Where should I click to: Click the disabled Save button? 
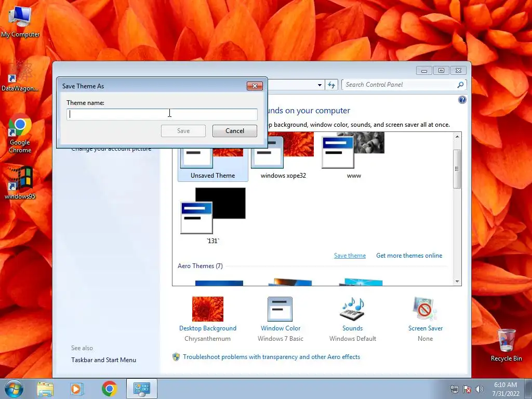click(x=183, y=131)
